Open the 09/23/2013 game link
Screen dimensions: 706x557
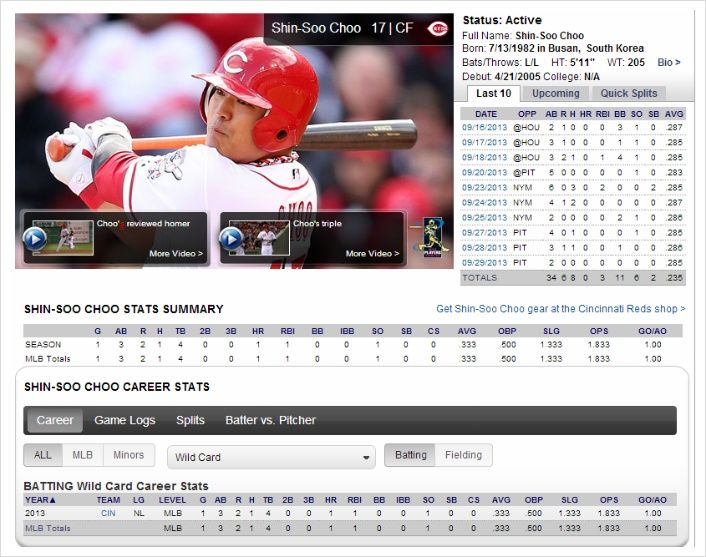click(x=484, y=187)
